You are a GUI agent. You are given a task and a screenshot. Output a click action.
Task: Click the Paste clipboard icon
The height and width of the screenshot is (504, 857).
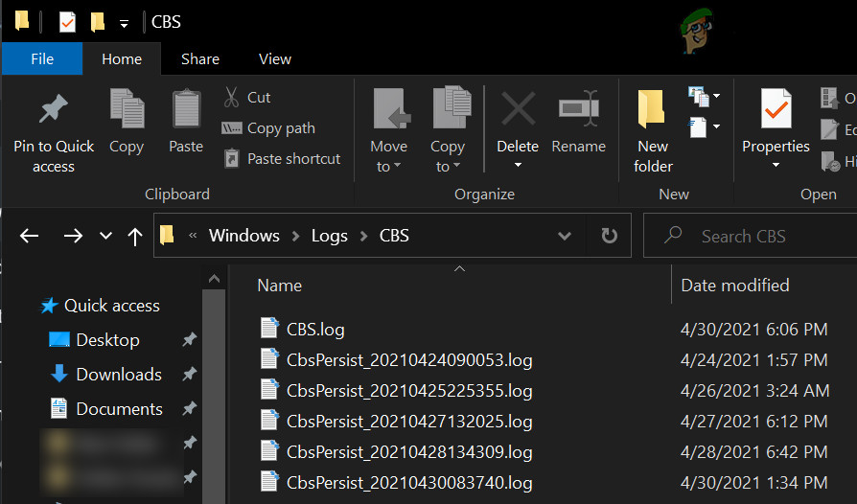[186, 110]
